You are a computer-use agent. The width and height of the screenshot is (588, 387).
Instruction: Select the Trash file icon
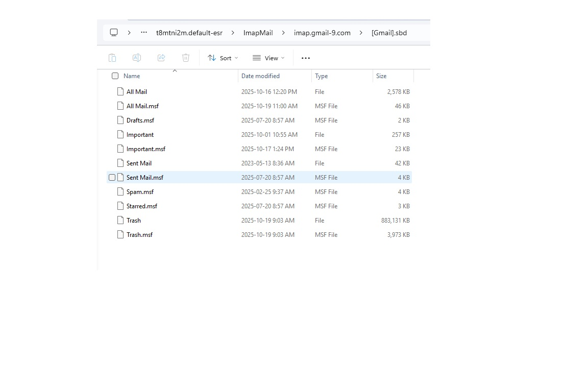pyautogui.click(x=120, y=221)
